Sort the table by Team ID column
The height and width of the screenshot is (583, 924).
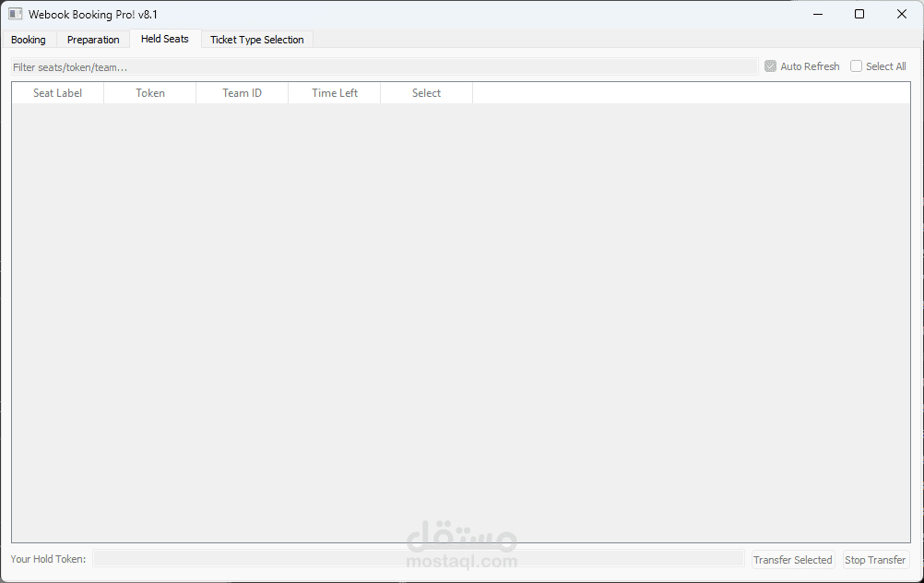click(242, 92)
